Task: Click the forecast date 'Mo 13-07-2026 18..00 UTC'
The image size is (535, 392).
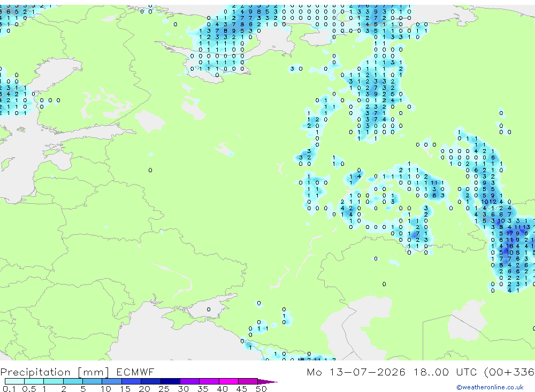Action: point(393,372)
